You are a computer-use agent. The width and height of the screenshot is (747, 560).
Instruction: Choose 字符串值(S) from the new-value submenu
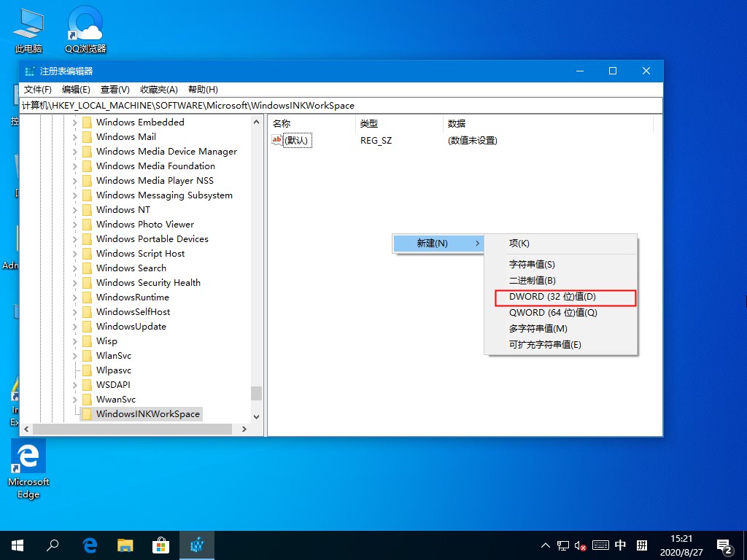538,265
